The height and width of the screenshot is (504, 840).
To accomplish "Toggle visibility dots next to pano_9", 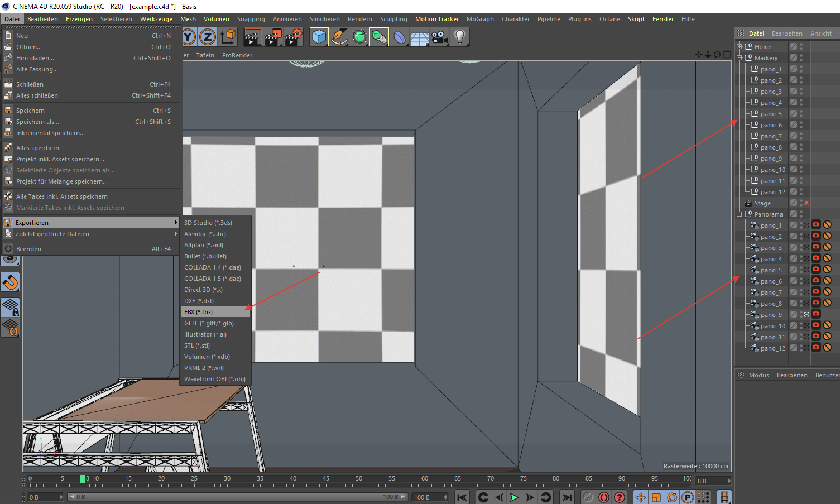I will click(801, 314).
